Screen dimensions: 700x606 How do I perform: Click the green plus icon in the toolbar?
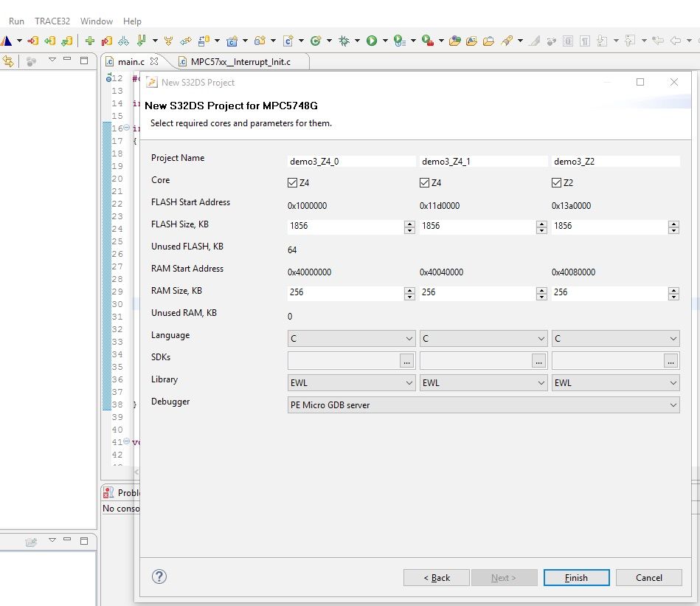coord(90,41)
